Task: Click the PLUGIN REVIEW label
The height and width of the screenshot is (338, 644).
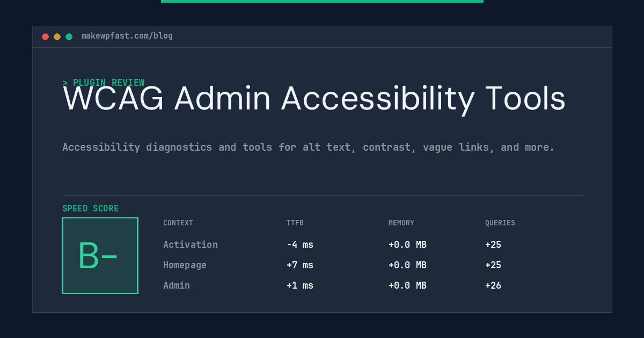Action: point(104,83)
